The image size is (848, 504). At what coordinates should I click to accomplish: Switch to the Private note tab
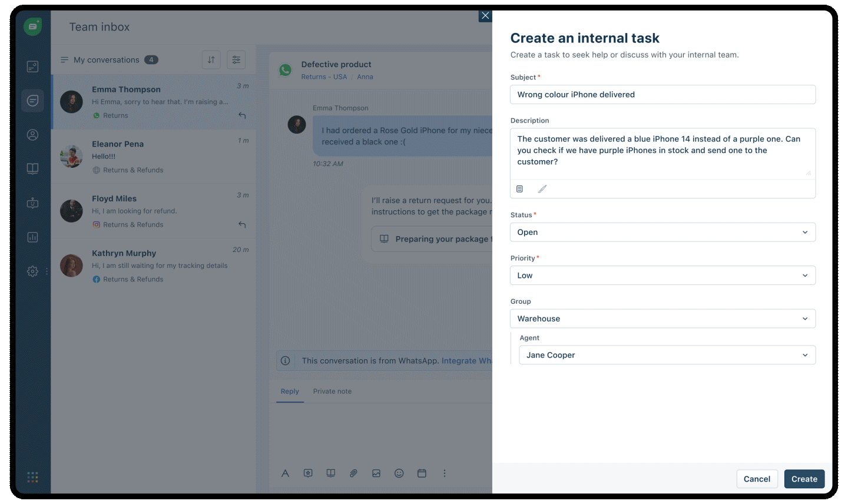coord(332,392)
